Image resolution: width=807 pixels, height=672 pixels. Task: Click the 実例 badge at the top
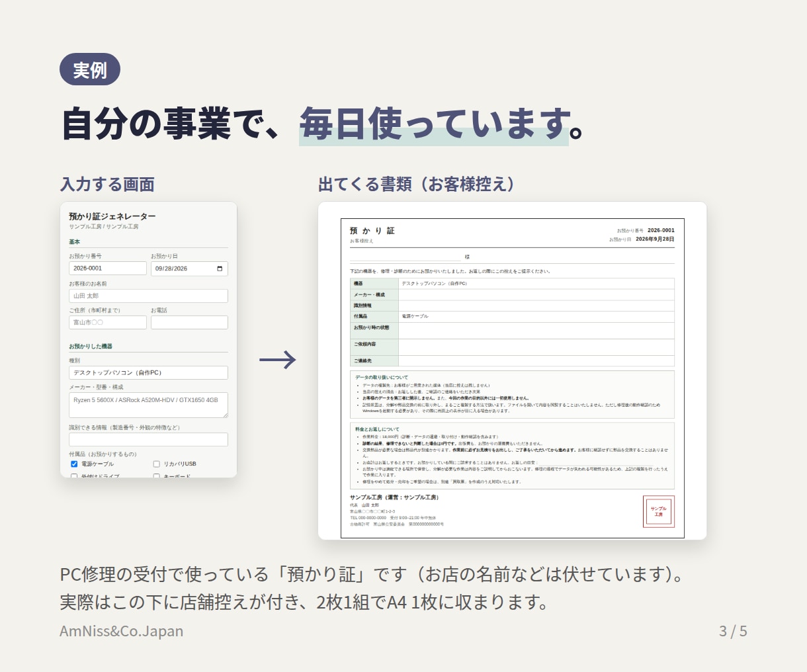[90, 69]
